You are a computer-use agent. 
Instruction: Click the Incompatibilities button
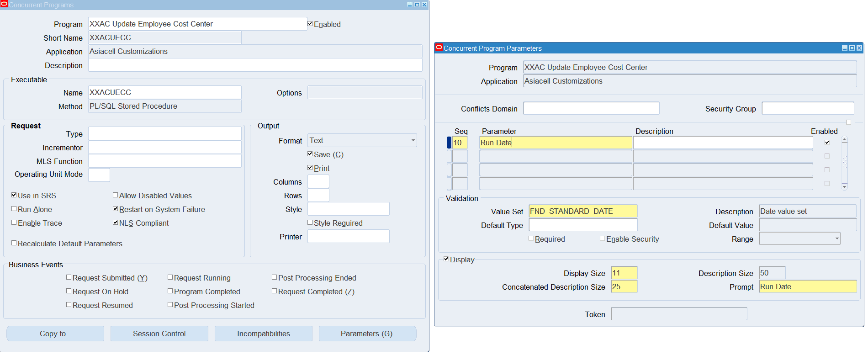[263, 334]
